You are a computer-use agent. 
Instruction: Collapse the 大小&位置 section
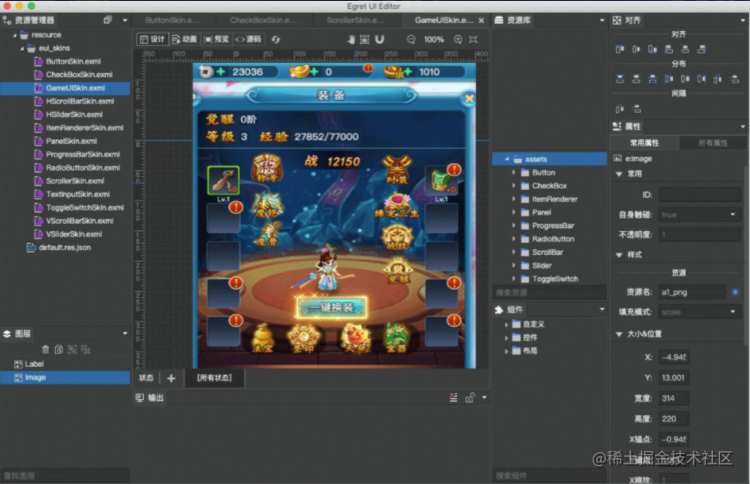pyautogui.click(x=619, y=334)
